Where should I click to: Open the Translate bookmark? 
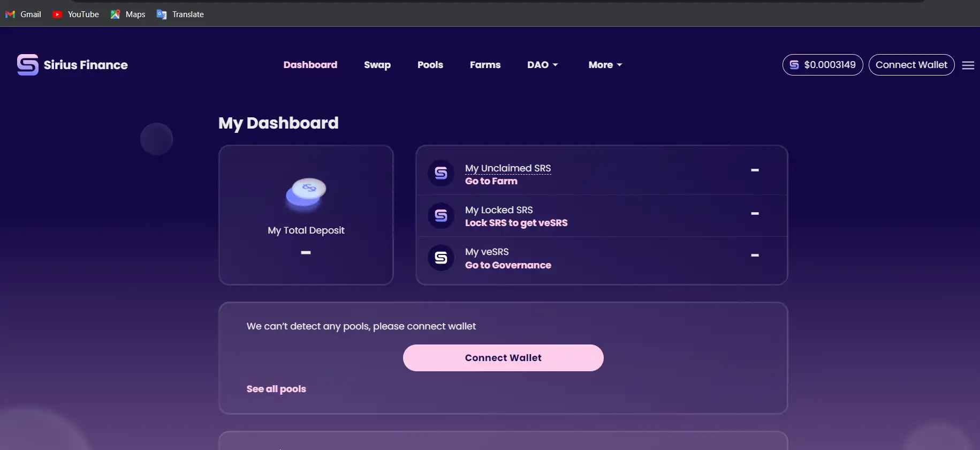coord(180,14)
